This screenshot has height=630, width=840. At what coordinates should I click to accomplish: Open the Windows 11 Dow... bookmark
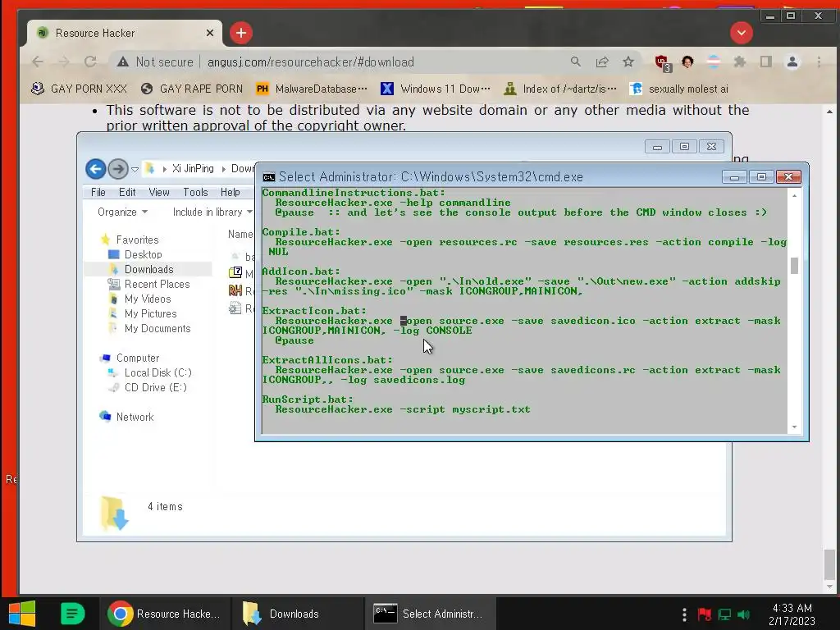(x=436, y=89)
